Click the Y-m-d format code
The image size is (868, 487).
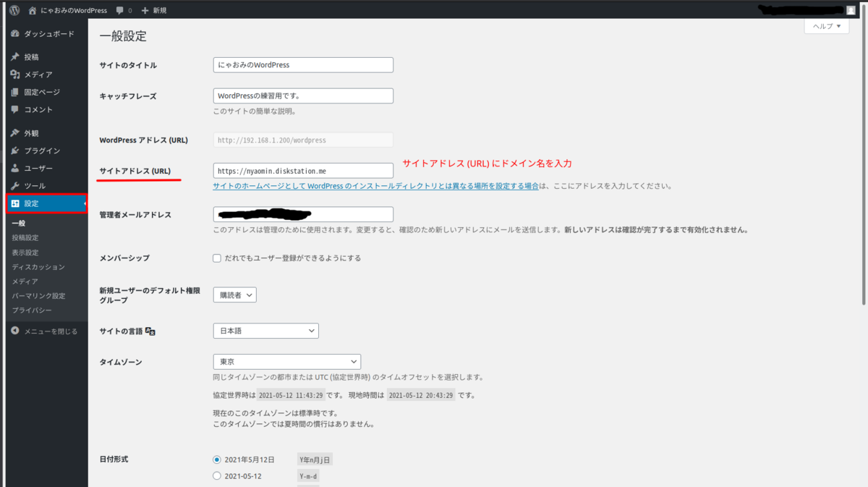pos(307,476)
